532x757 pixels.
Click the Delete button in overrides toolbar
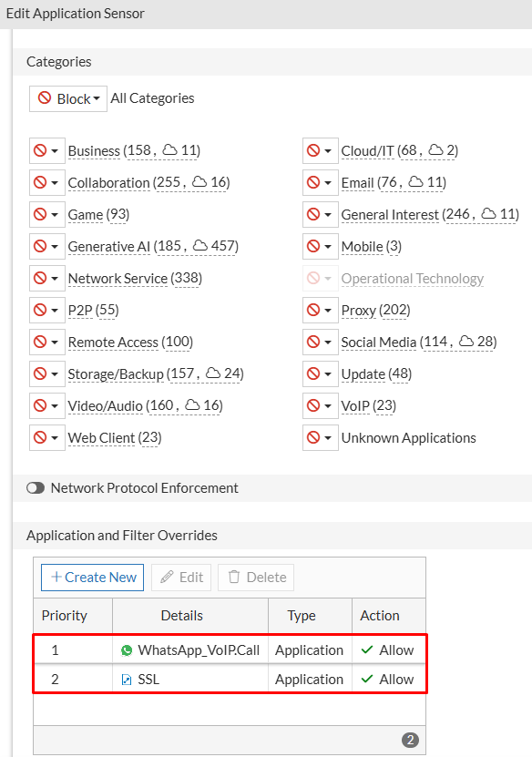pyautogui.click(x=255, y=577)
